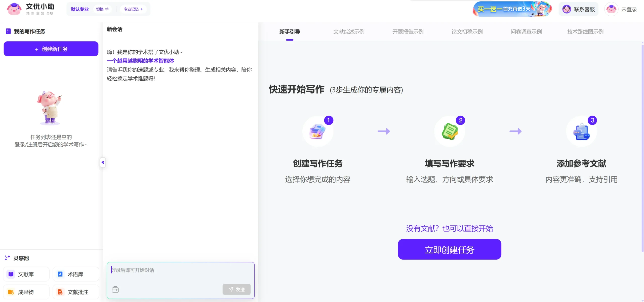Switch to 开题报告示例 tab
This screenshot has height=302, width=644.
[408, 32]
